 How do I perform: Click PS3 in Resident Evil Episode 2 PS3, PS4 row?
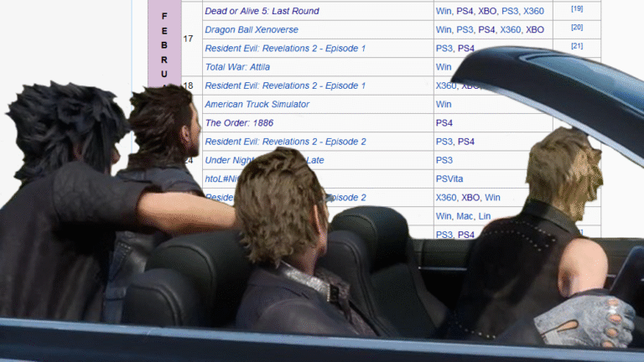pyautogui.click(x=444, y=142)
